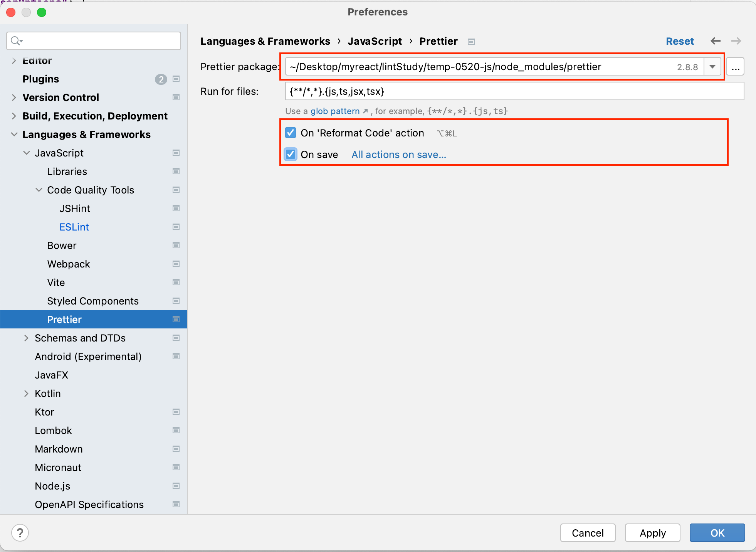This screenshot has width=756, height=552.
Task: Click the help question mark icon
Action: tap(20, 533)
